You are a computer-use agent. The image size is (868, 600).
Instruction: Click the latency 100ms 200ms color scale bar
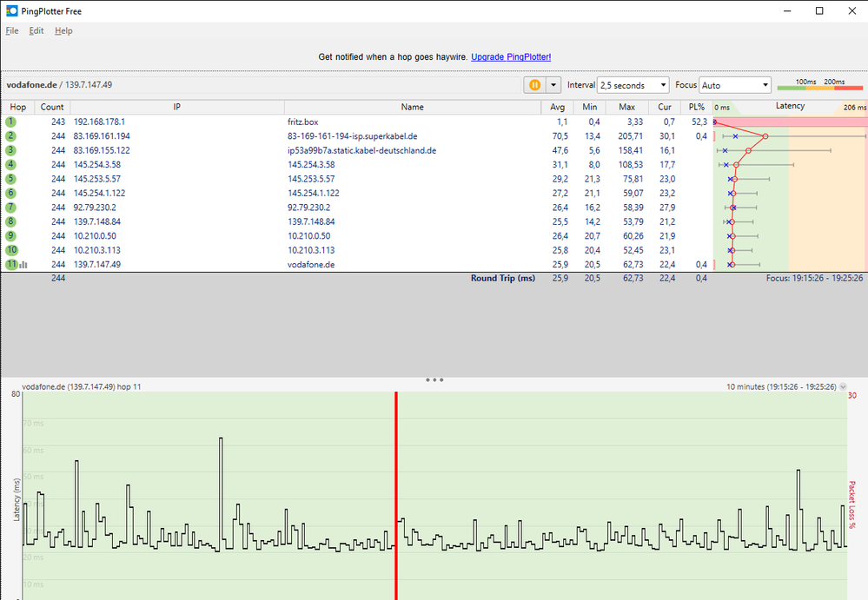click(820, 88)
